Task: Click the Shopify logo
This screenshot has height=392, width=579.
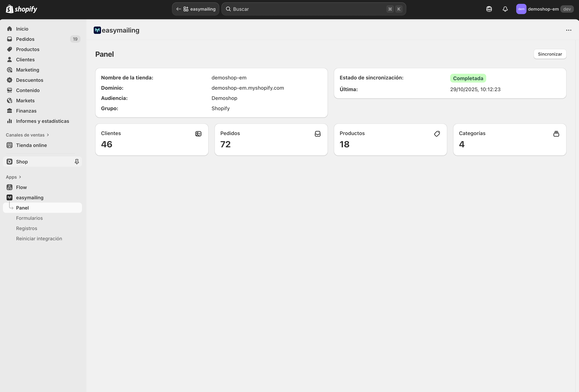Action: pos(21,9)
